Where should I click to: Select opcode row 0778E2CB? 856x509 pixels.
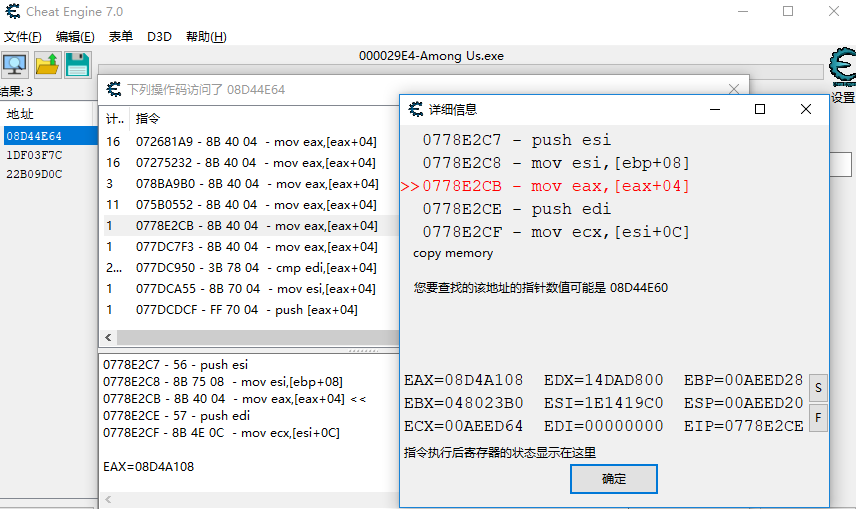click(x=251, y=226)
